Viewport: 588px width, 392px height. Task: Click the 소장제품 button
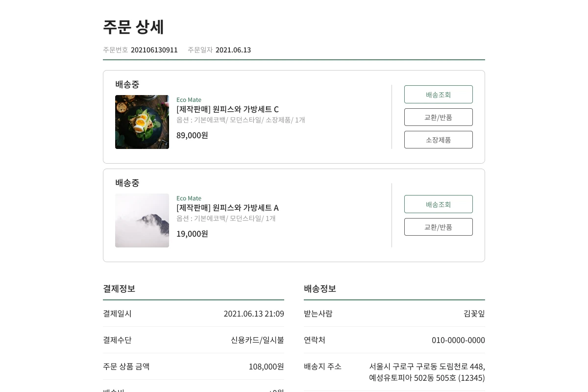tap(438, 140)
